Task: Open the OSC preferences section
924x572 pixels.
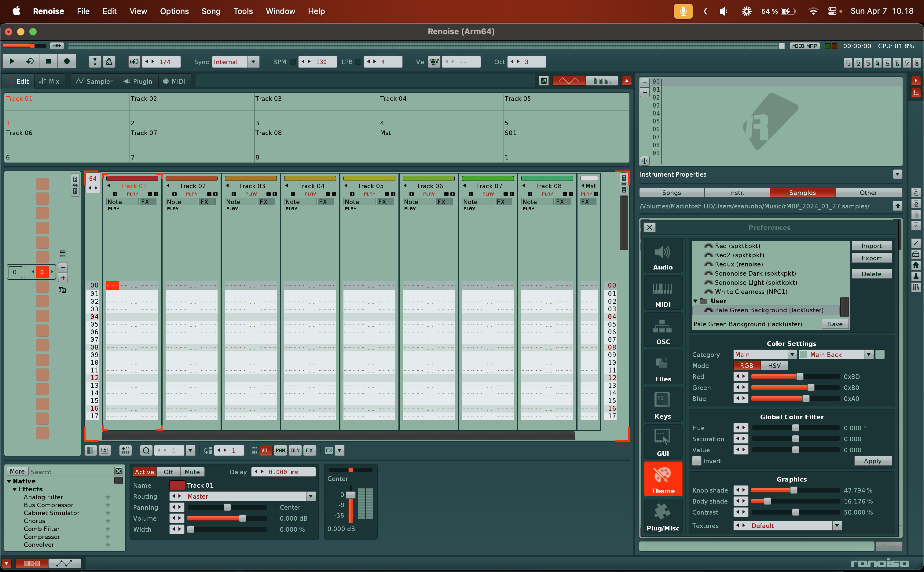Action: (x=663, y=329)
